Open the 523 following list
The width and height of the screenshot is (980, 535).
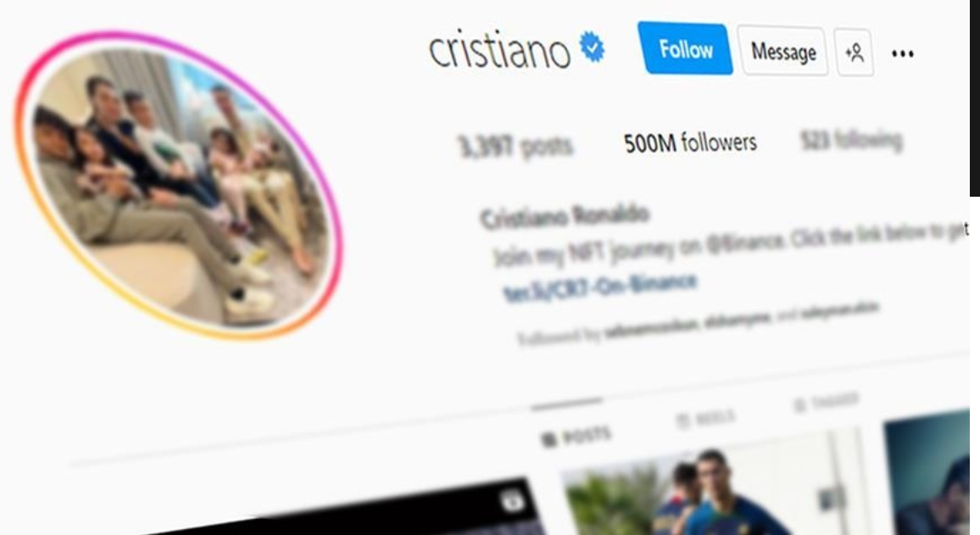tap(851, 140)
